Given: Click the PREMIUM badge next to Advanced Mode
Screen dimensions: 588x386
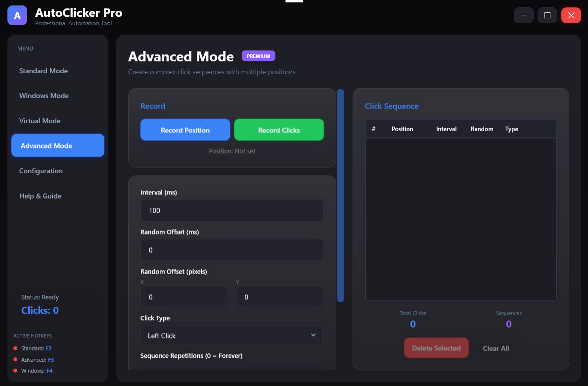Looking at the screenshot, I should (x=258, y=55).
